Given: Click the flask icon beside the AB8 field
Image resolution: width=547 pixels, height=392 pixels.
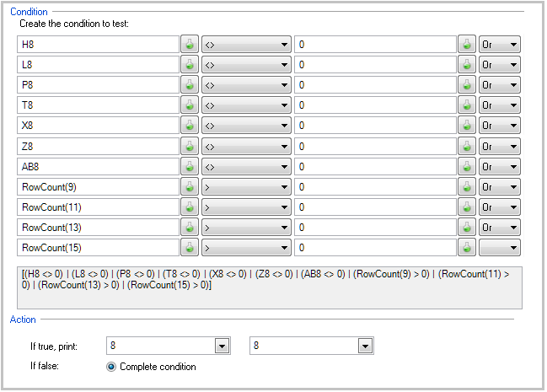Looking at the screenshot, I should [190, 166].
